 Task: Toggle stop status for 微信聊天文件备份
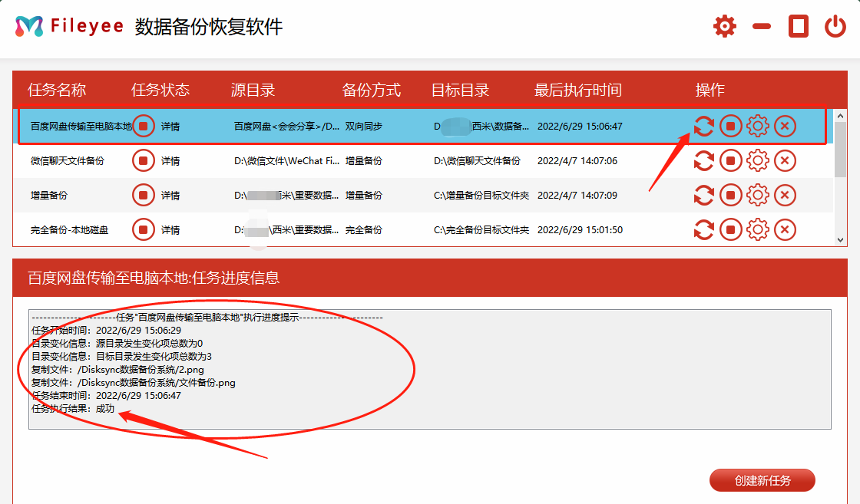coord(143,160)
